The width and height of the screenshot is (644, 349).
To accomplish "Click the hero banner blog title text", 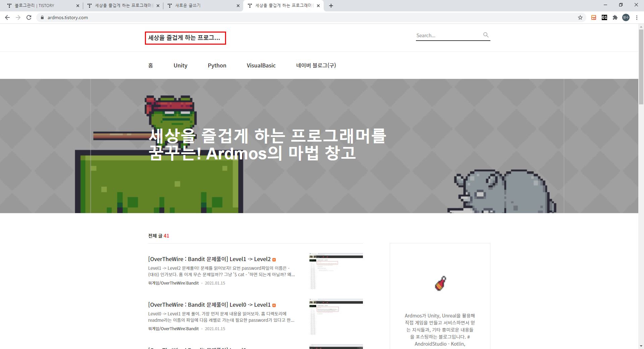I will [268, 144].
